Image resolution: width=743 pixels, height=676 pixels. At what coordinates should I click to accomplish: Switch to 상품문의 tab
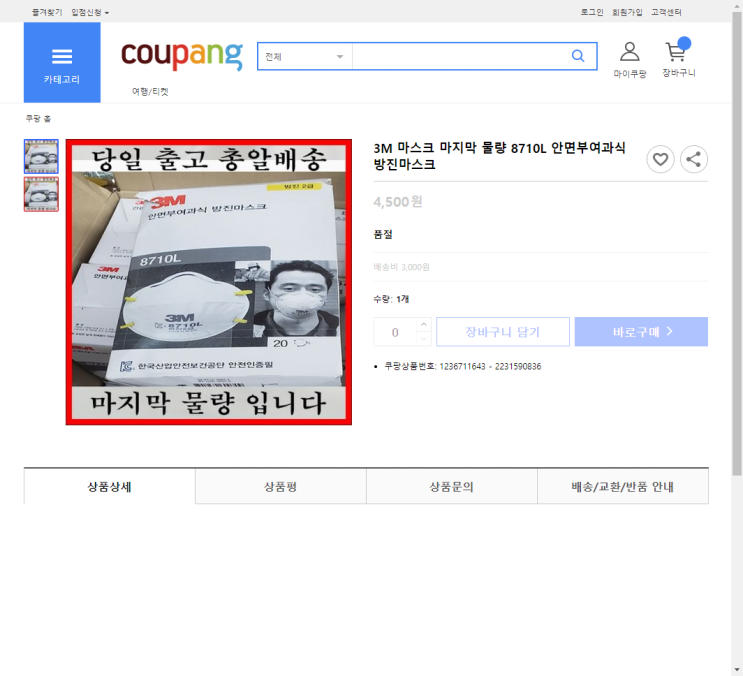(452, 487)
